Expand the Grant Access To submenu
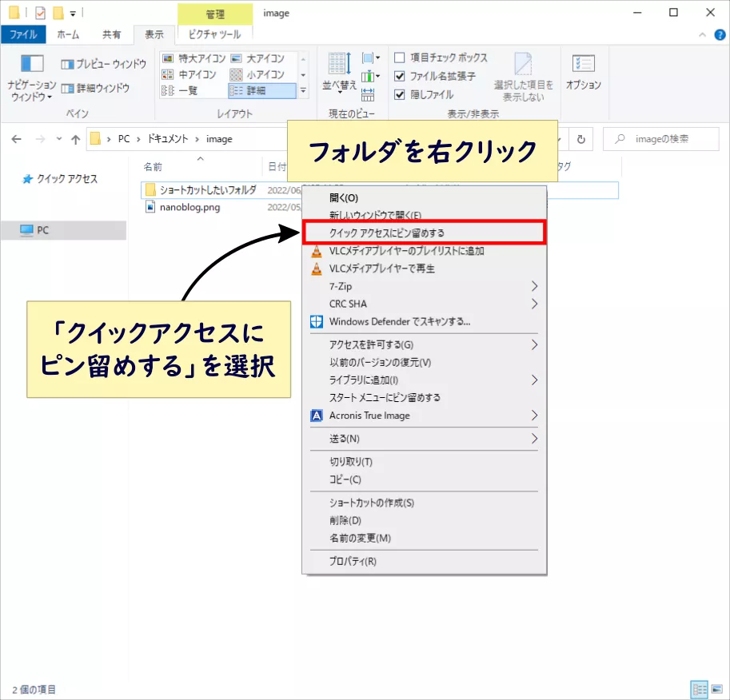730x700 pixels. 534,345
